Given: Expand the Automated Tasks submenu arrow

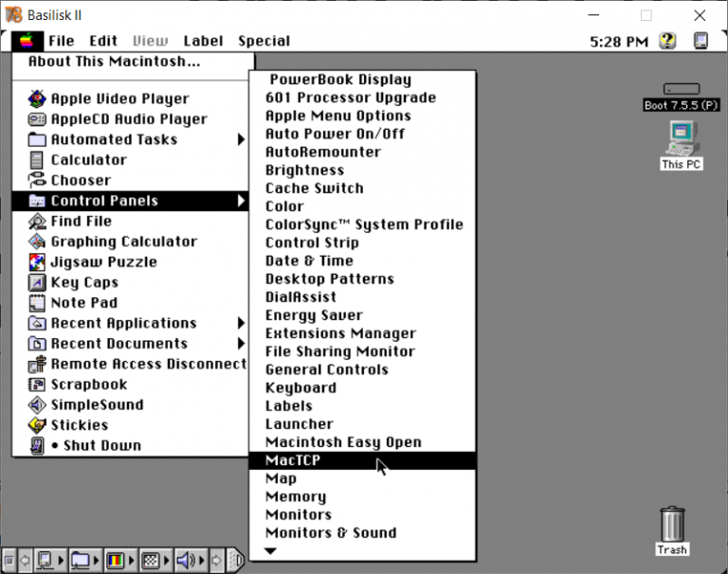Looking at the screenshot, I should [241, 139].
